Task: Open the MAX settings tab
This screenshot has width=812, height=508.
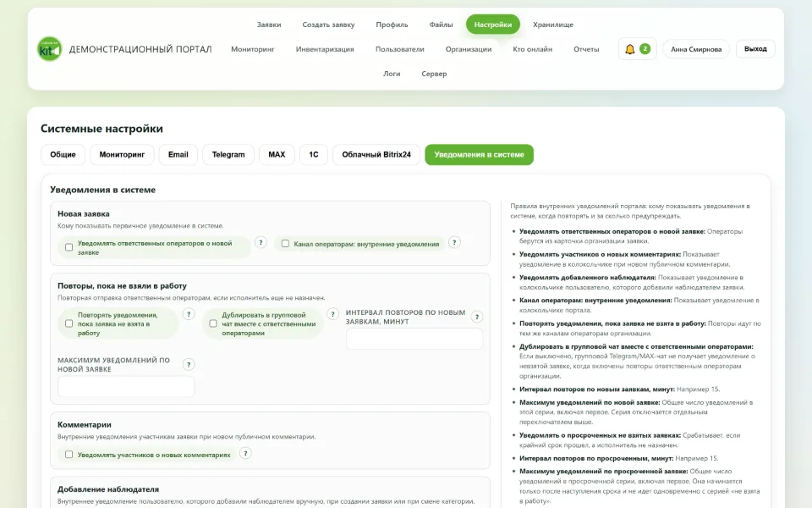Action: pyautogui.click(x=277, y=154)
